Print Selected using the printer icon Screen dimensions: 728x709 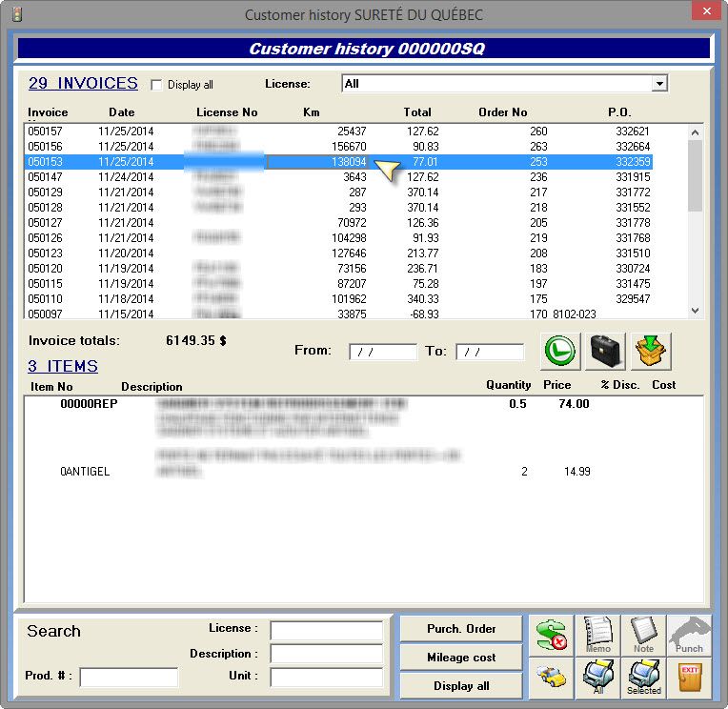643,678
